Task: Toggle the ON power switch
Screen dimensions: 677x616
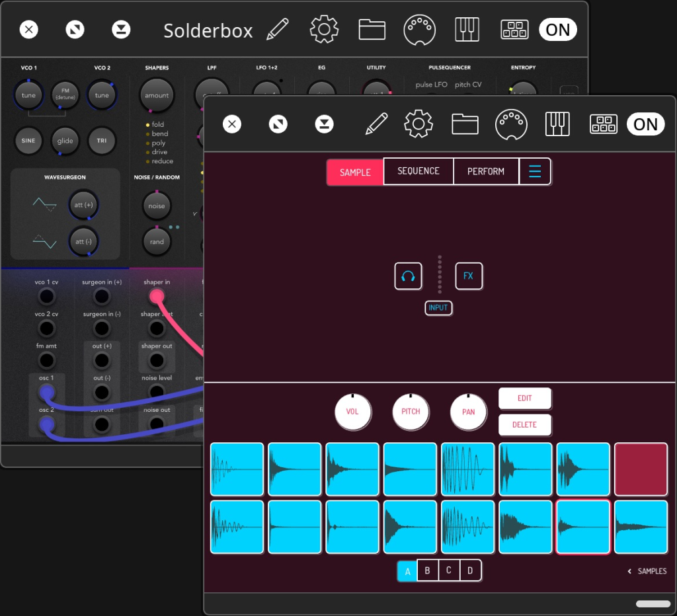Action: [645, 124]
